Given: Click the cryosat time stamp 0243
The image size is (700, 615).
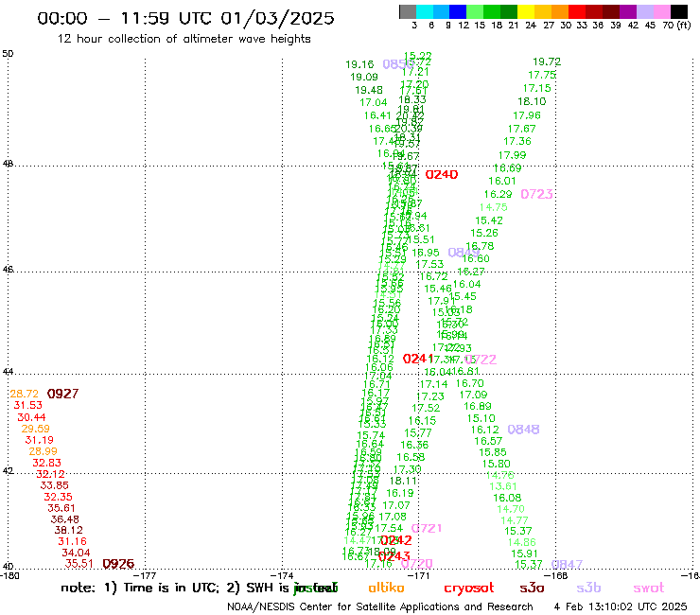Looking at the screenshot, I should point(394,556).
